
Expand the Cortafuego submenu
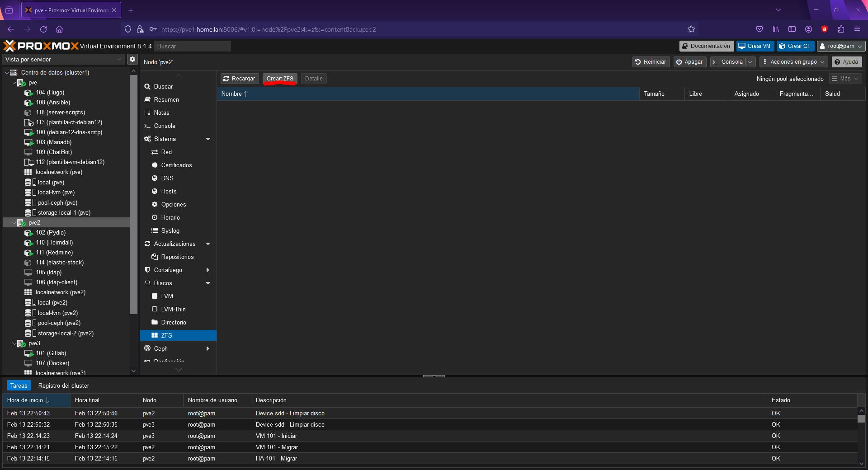click(208, 270)
